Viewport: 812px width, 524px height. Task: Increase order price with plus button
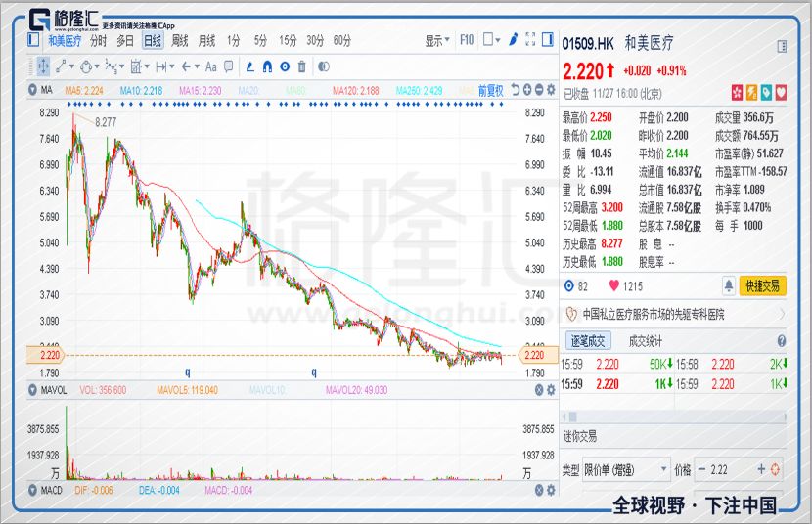[x=761, y=469]
